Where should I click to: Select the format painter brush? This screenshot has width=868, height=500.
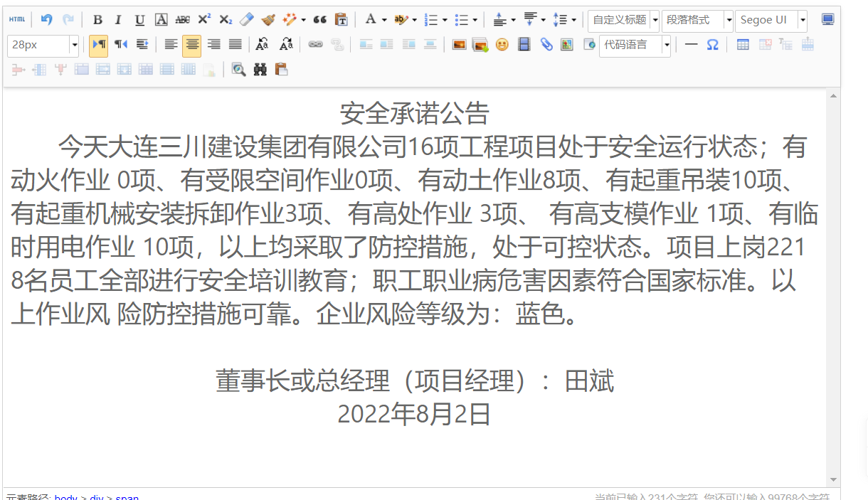click(x=268, y=20)
